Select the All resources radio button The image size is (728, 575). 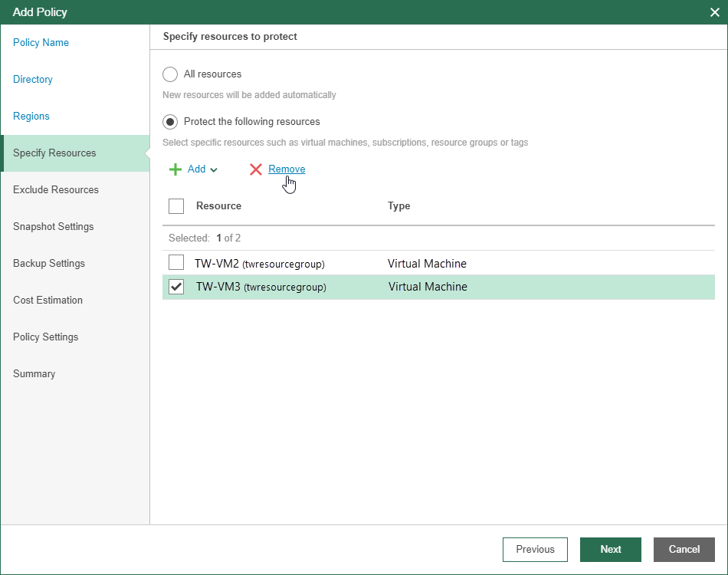(170, 74)
